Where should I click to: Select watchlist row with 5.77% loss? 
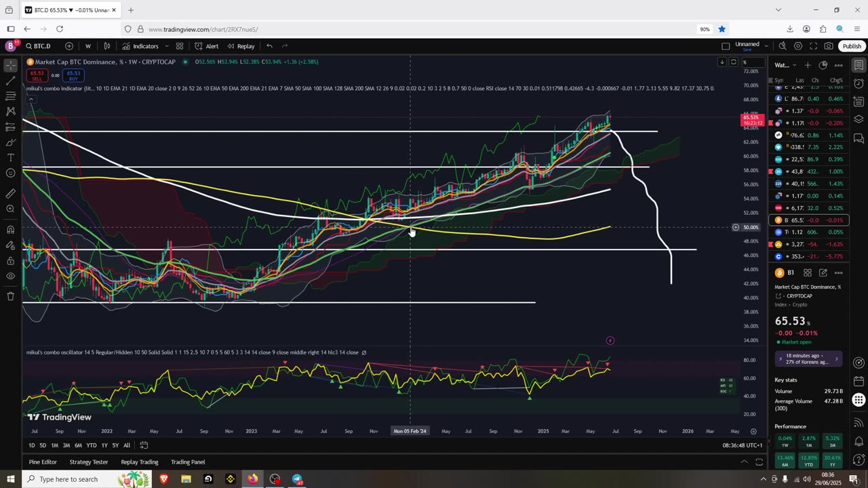pyautogui.click(x=810, y=256)
